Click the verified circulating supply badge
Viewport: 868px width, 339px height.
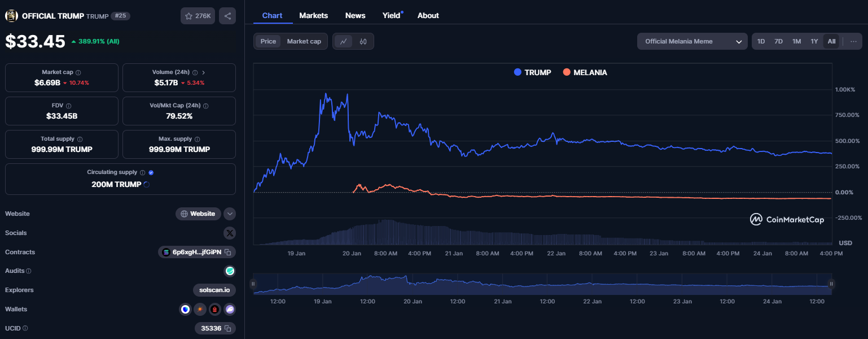[x=151, y=172]
